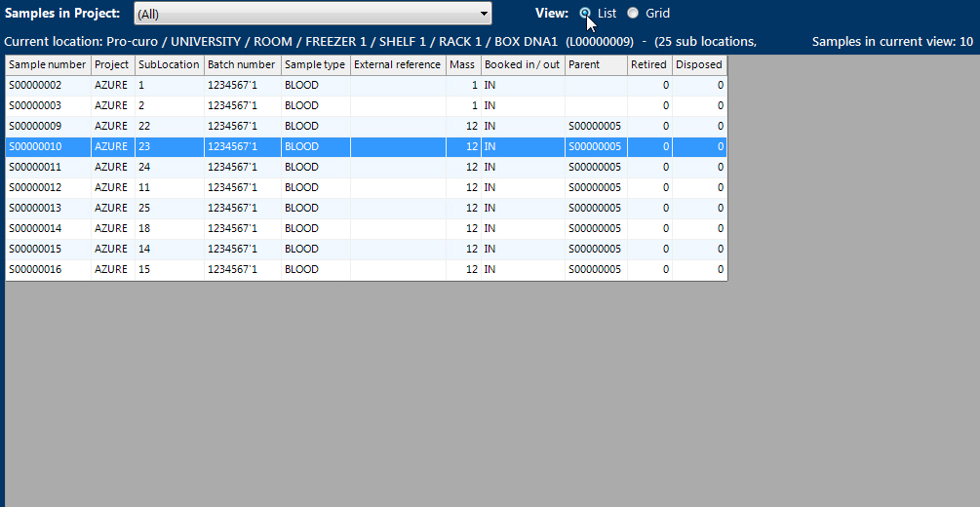Image resolution: width=980 pixels, height=507 pixels.
Task: Sort table by Mass column
Action: pos(463,65)
